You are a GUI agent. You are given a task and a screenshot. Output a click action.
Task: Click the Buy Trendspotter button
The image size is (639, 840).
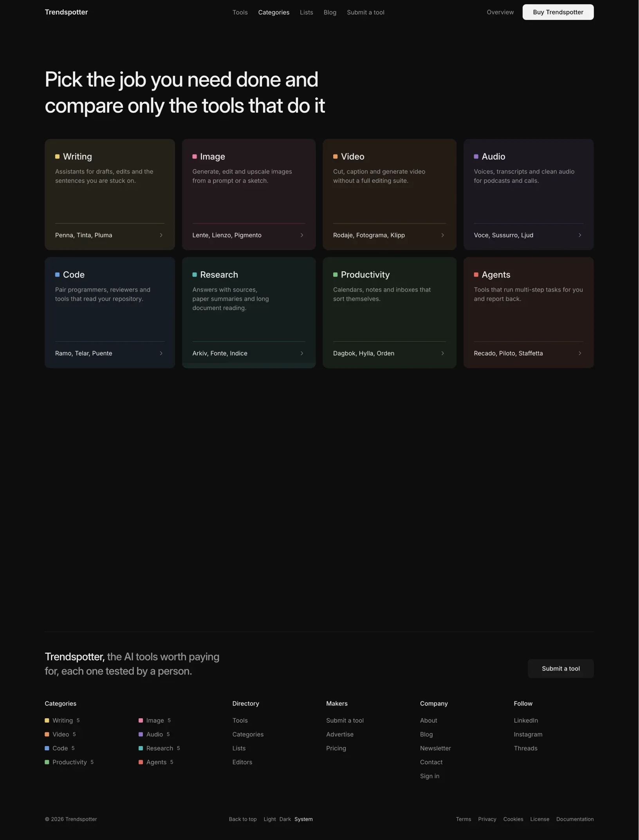(x=558, y=12)
